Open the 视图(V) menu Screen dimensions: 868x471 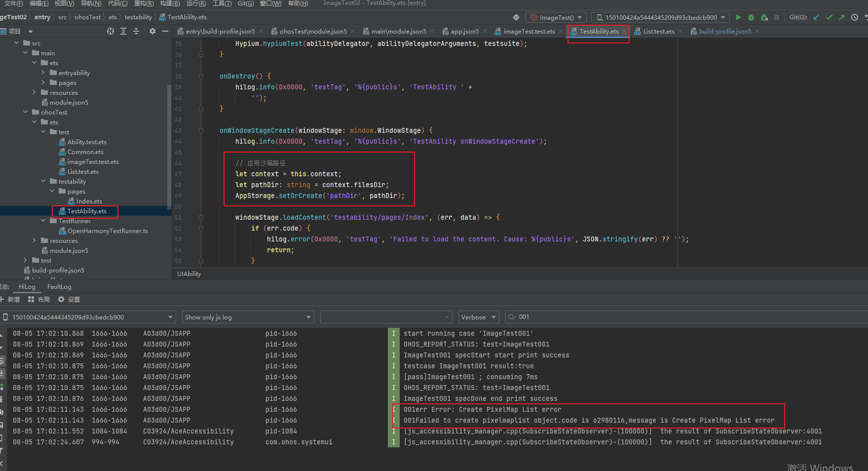point(64,3)
